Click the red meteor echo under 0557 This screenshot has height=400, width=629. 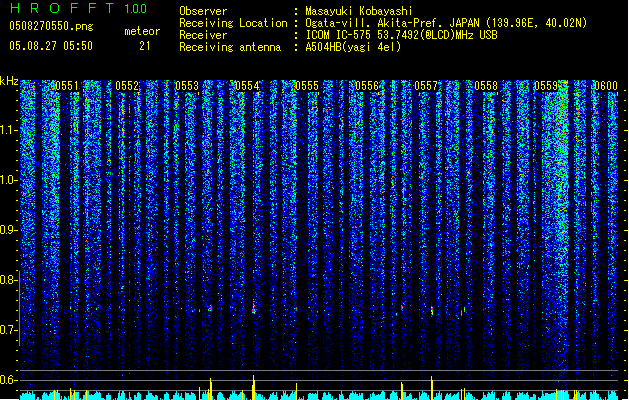click(432, 311)
